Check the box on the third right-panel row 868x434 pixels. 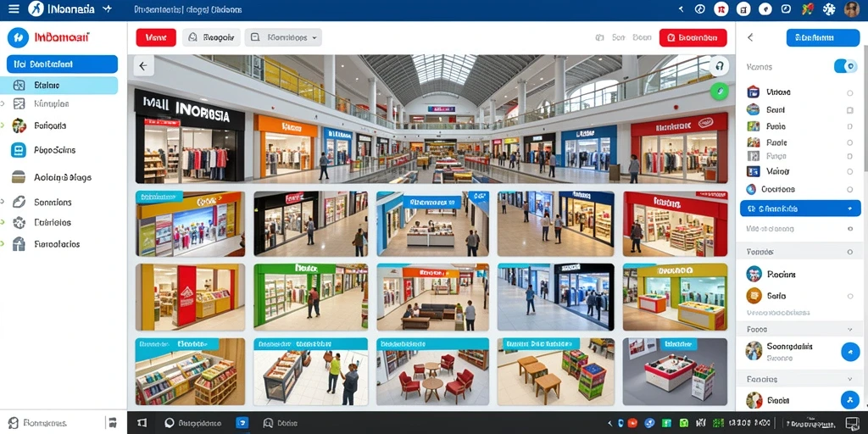point(849,127)
